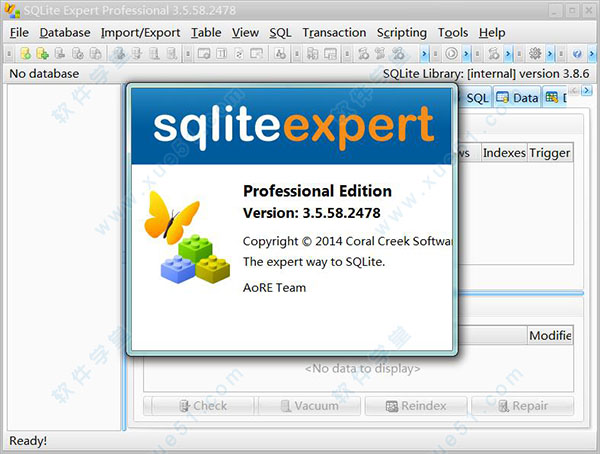Click the greyed database icon with minus bar

tap(59, 54)
